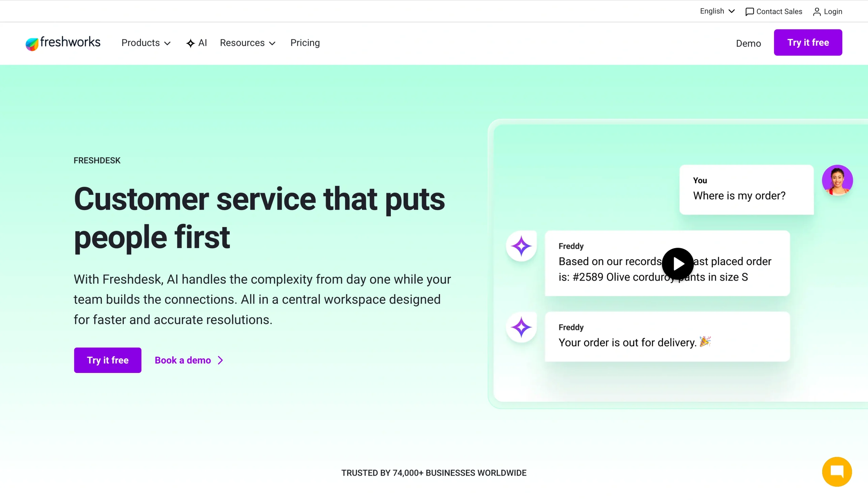The image size is (868, 500).
Task: Click Freddy sparkle icon beside records message
Action: [x=521, y=246]
